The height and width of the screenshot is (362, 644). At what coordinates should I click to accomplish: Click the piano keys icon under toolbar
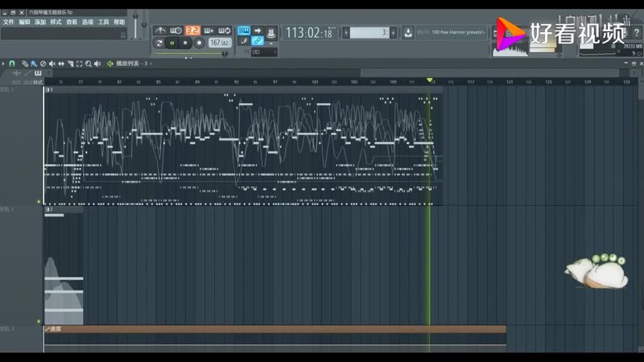click(x=38, y=73)
